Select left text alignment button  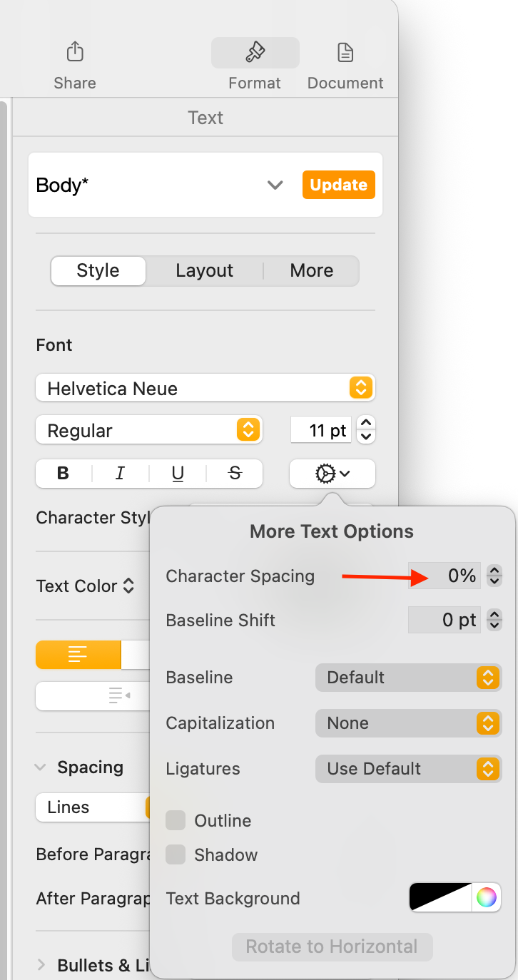(x=78, y=654)
